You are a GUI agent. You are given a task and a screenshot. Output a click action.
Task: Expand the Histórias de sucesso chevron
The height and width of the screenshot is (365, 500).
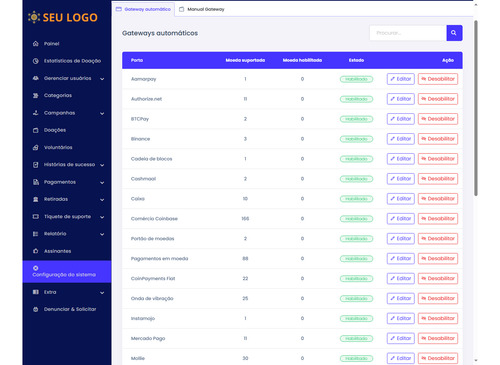[102, 165]
